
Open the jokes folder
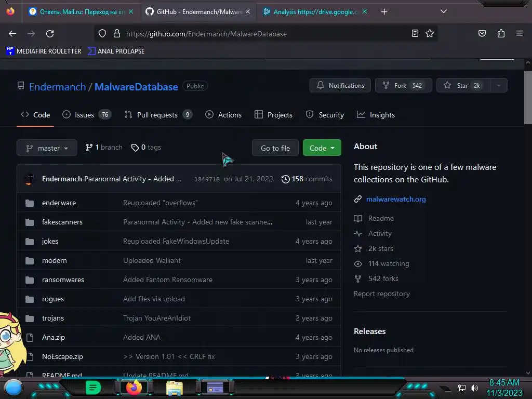point(50,241)
